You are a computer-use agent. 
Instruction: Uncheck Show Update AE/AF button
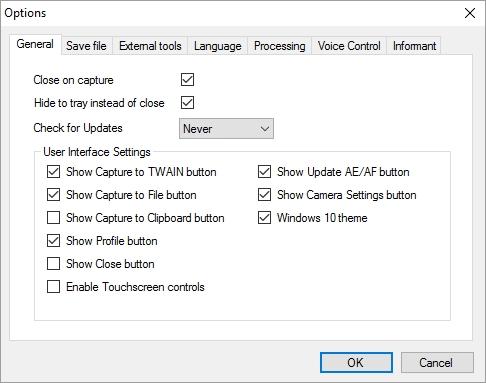(x=264, y=172)
